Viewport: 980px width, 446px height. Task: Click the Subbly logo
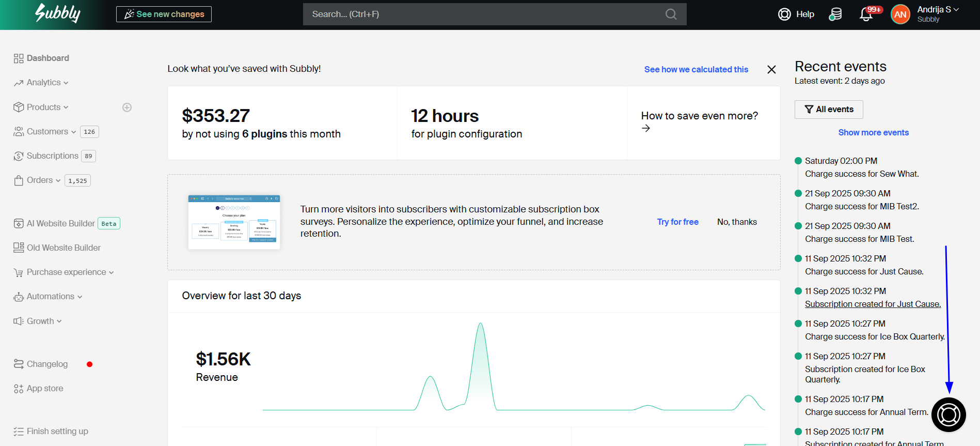click(58, 13)
